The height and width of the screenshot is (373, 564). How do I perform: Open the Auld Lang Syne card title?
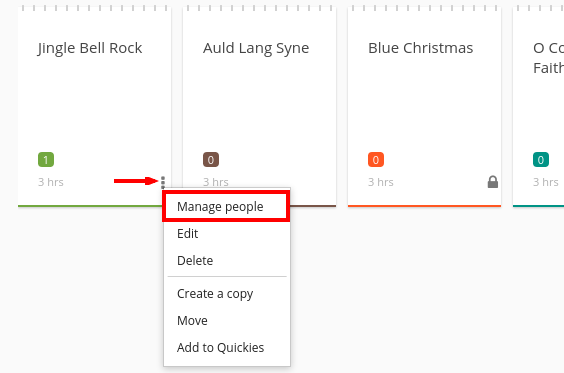coord(256,48)
